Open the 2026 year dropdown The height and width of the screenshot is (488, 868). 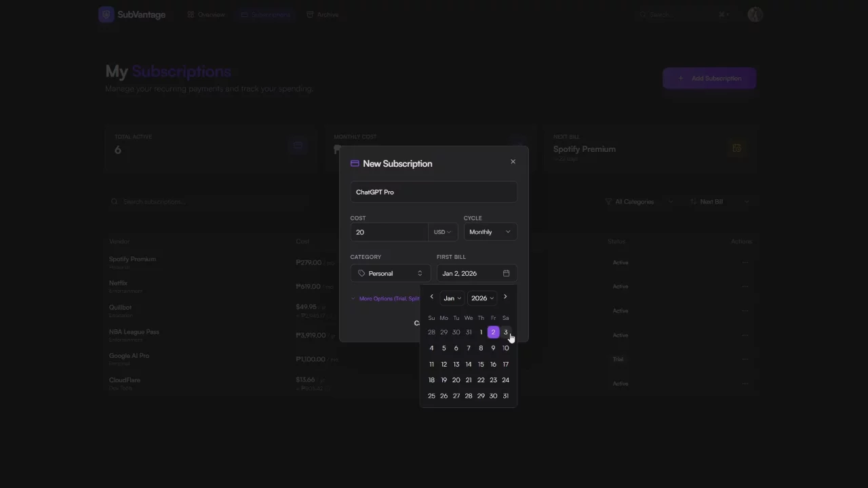click(482, 298)
